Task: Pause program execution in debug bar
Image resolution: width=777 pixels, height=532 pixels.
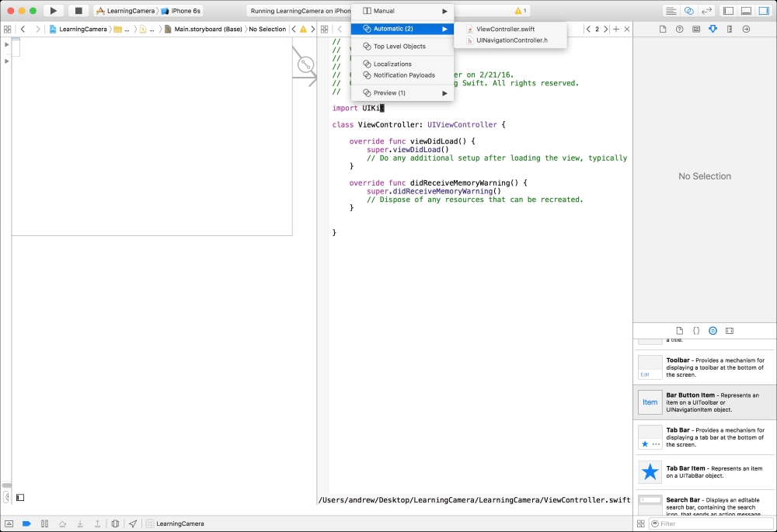Action: 44,524
